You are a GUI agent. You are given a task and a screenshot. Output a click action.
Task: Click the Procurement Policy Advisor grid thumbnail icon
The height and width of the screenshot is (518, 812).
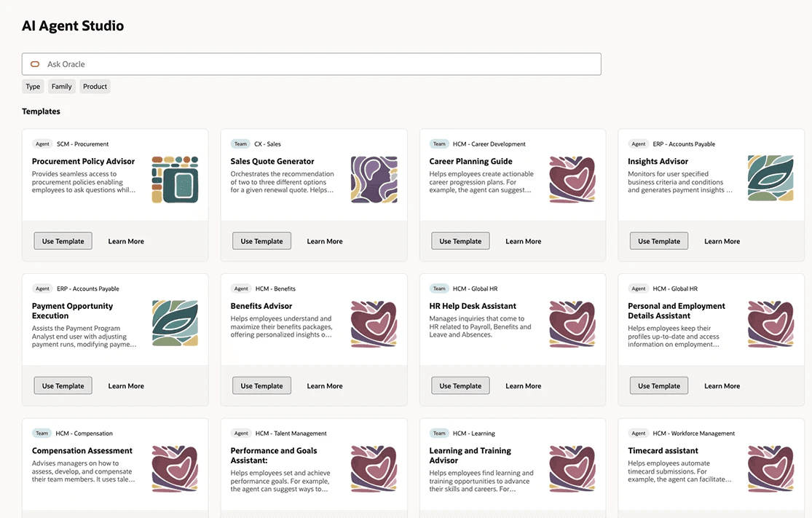coord(175,178)
